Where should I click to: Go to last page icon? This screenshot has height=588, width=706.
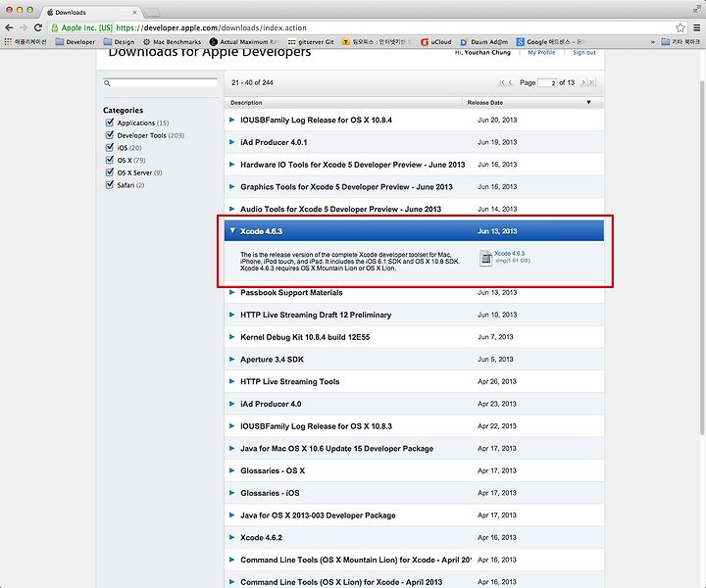[592, 82]
